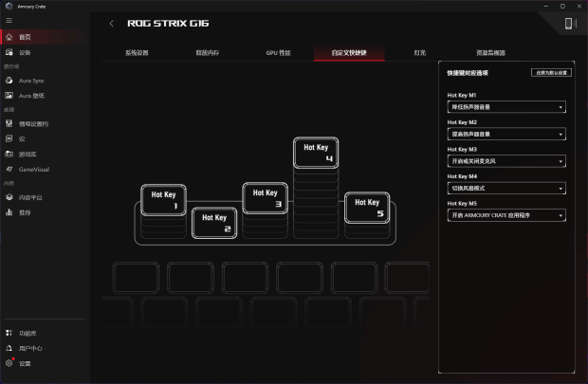Screen dimensions: 588x384
Task: Open the 用户中心 user center icon
Action: [x=9, y=348]
